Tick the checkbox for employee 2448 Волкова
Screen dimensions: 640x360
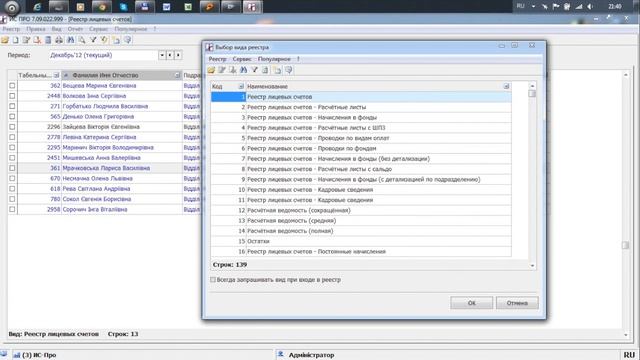(x=12, y=96)
